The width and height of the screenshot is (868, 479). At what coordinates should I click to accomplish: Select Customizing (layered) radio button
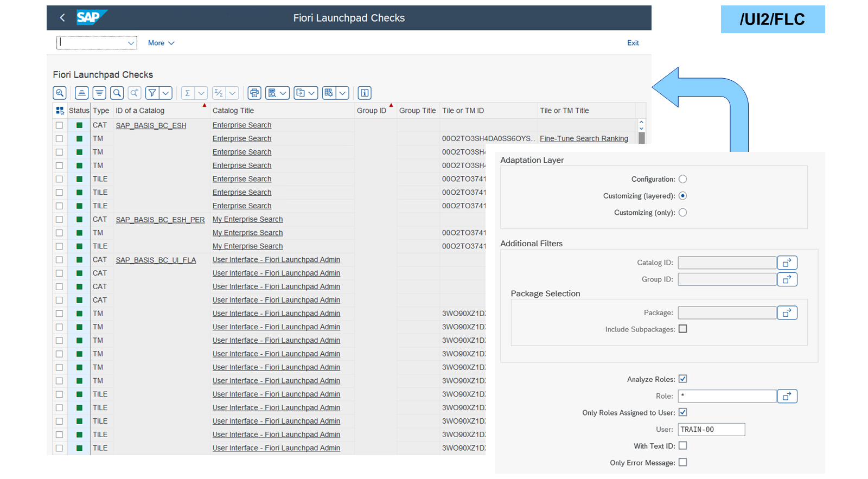pyautogui.click(x=683, y=196)
